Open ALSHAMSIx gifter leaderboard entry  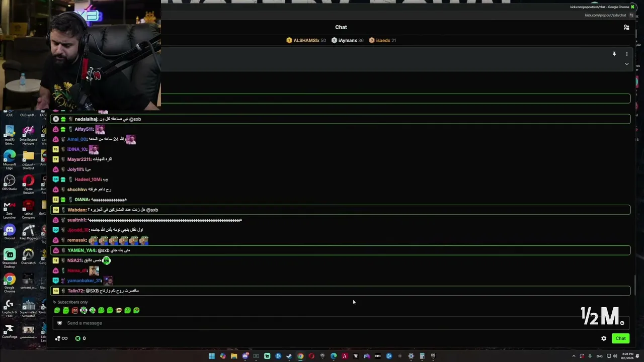[306, 40]
